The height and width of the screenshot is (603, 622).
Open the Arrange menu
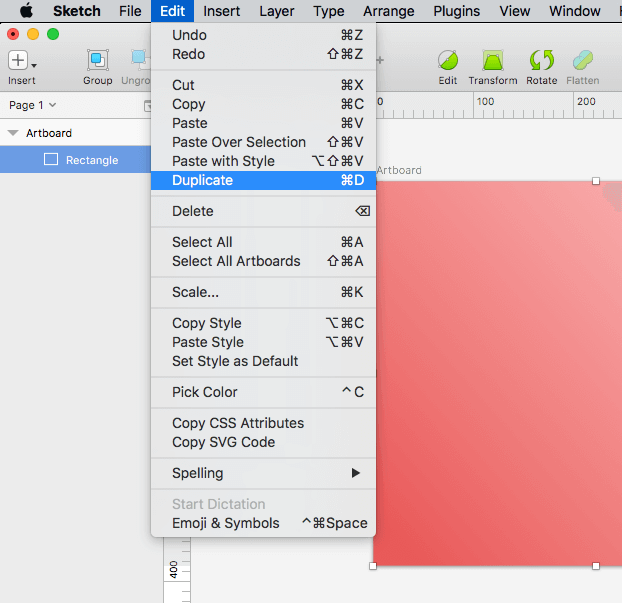(x=388, y=11)
